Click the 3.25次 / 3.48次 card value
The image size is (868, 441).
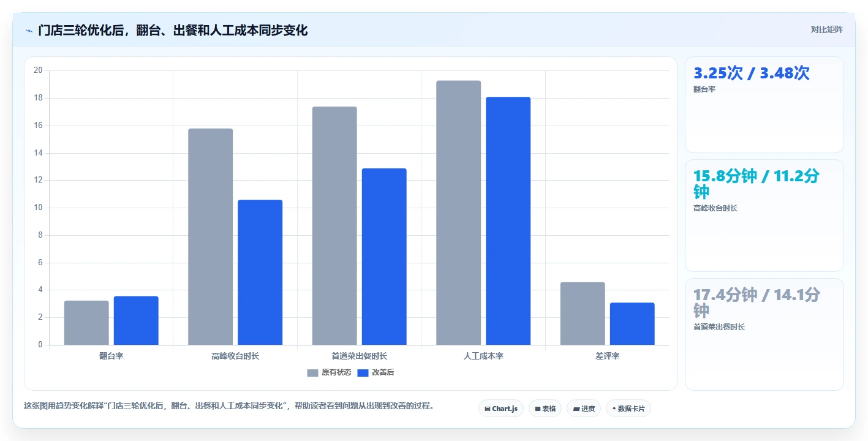[x=752, y=73]
